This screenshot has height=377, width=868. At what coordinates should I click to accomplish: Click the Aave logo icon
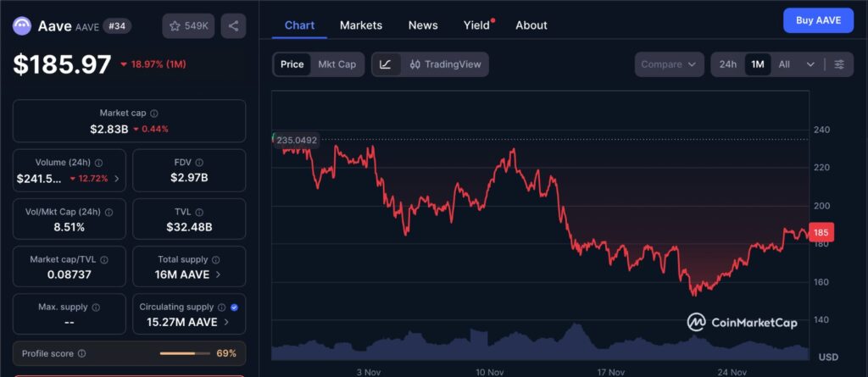[23, 25]
